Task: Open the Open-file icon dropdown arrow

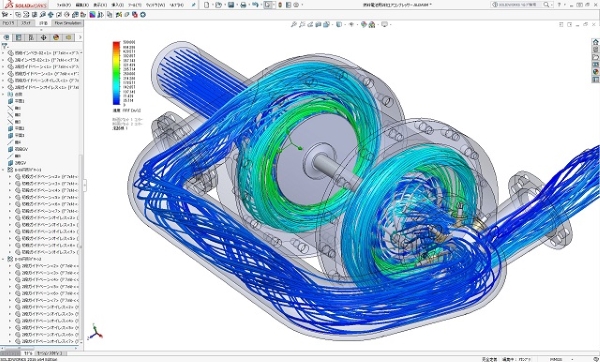Action: point(224,5)
